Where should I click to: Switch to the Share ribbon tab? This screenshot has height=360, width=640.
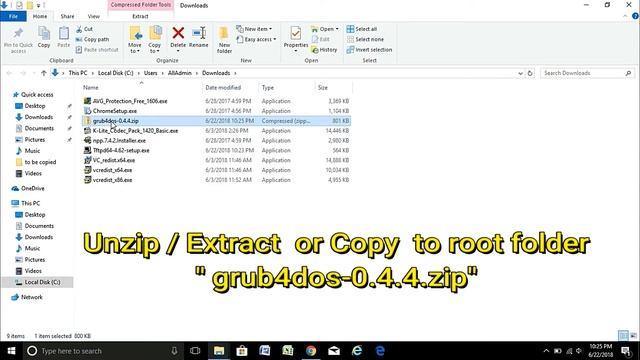(x=67, y=16)
